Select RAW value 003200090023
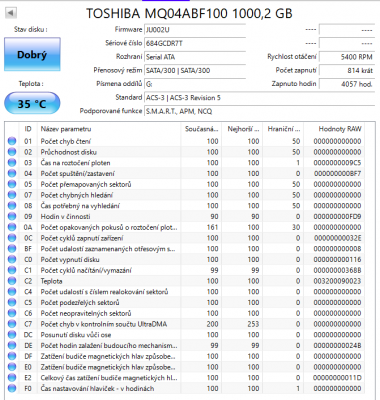Image resolution: width=380 pixels, height=400 pixels. (337, 281)
